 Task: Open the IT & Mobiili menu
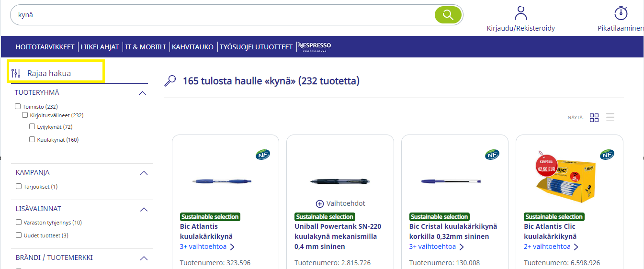pos(146,47)
